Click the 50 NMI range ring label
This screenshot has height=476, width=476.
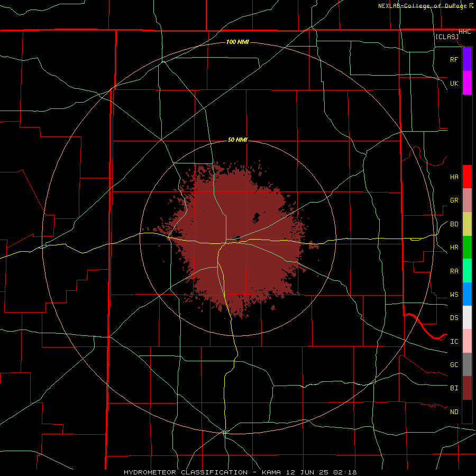(237, 140)
